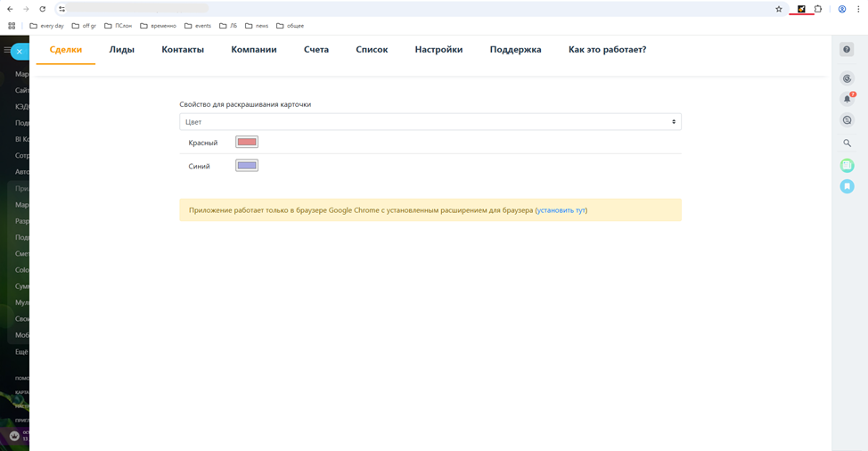Open the help question mark icon

(847, 50)
